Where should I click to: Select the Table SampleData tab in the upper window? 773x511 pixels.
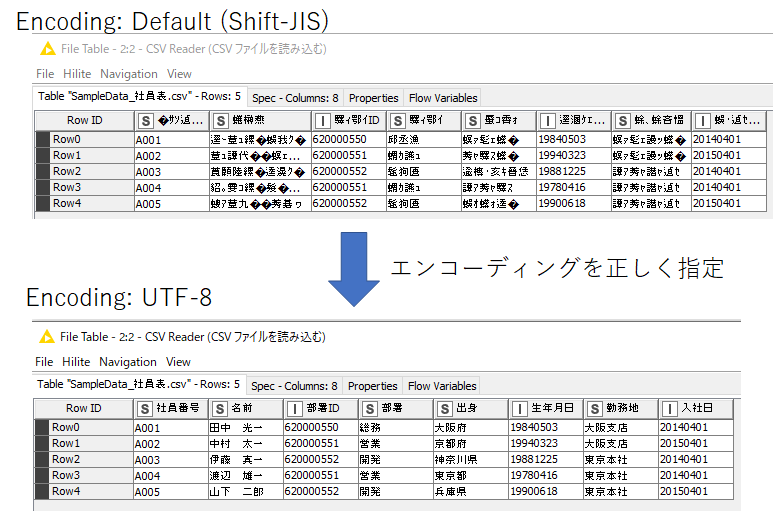(x=140, y=96)
